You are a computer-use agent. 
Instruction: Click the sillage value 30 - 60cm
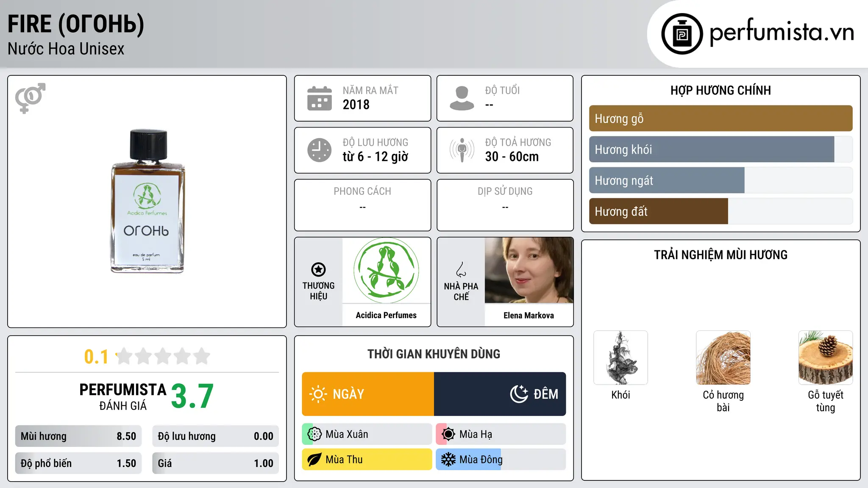512,157
